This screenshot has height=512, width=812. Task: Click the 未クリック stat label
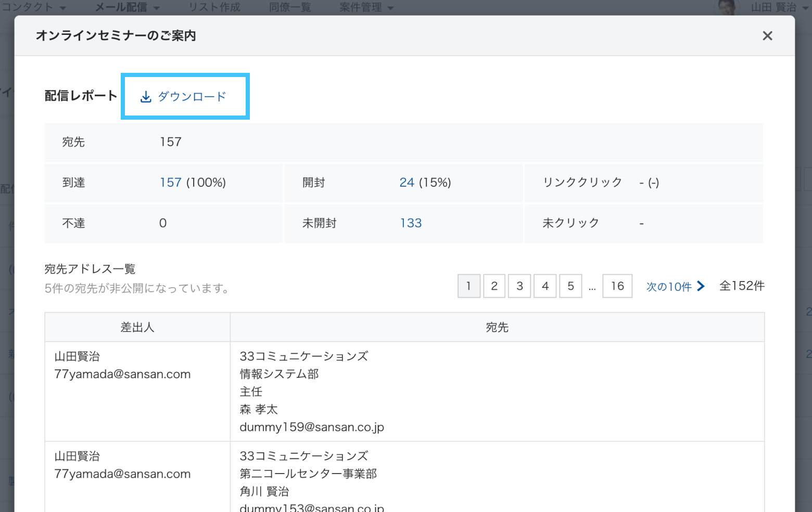pos(571,223)
